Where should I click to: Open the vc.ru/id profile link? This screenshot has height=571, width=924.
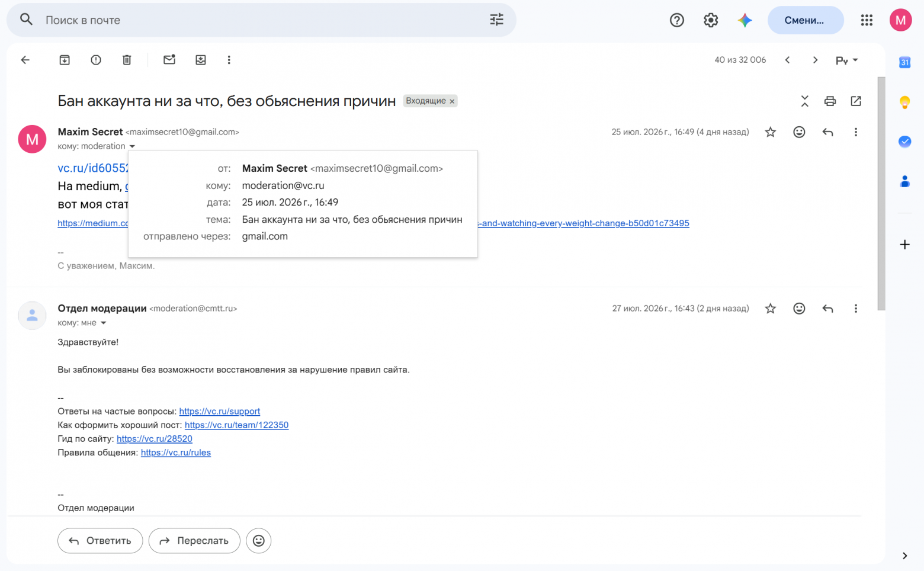[x=93, y=168]
